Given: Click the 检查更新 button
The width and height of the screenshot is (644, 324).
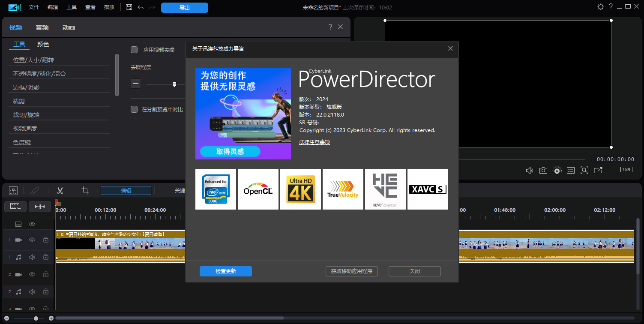Looking at the screenshot, I should 226,271.
